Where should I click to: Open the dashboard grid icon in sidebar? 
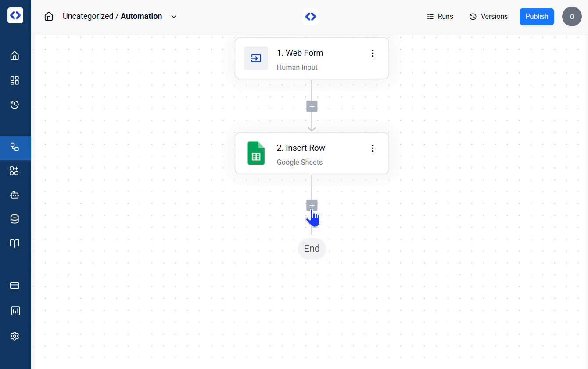[x=14, y=80]
